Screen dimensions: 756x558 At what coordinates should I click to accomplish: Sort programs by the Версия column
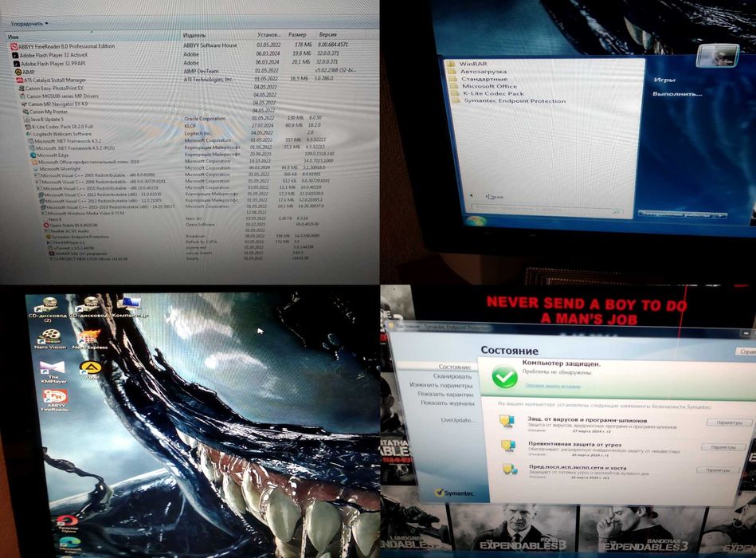pyautogui.click(x=328, y=35)
